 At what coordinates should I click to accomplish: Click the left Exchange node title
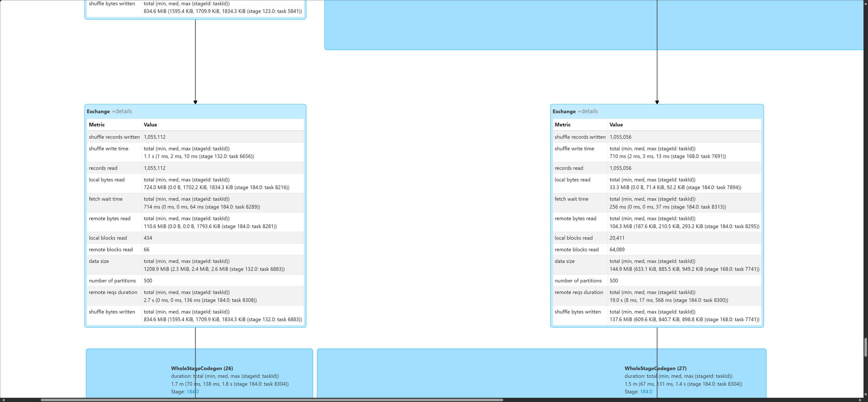tap(98, 111)
